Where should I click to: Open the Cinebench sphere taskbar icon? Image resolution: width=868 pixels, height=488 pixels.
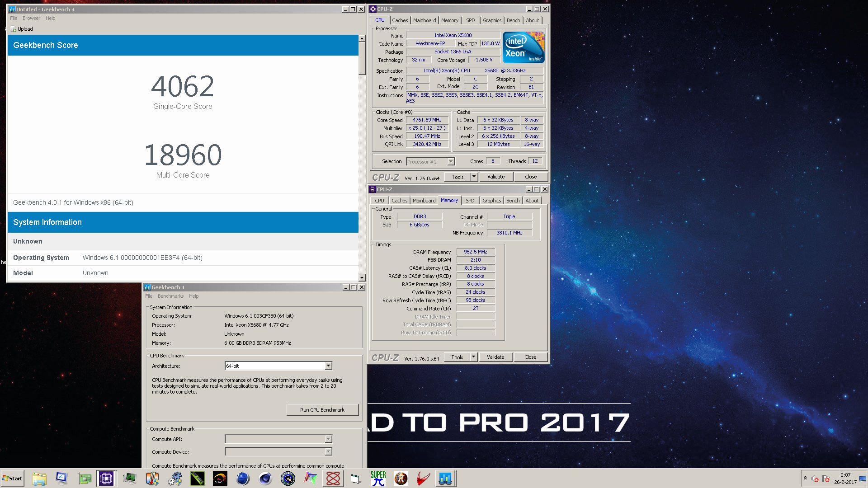point(265,479)
